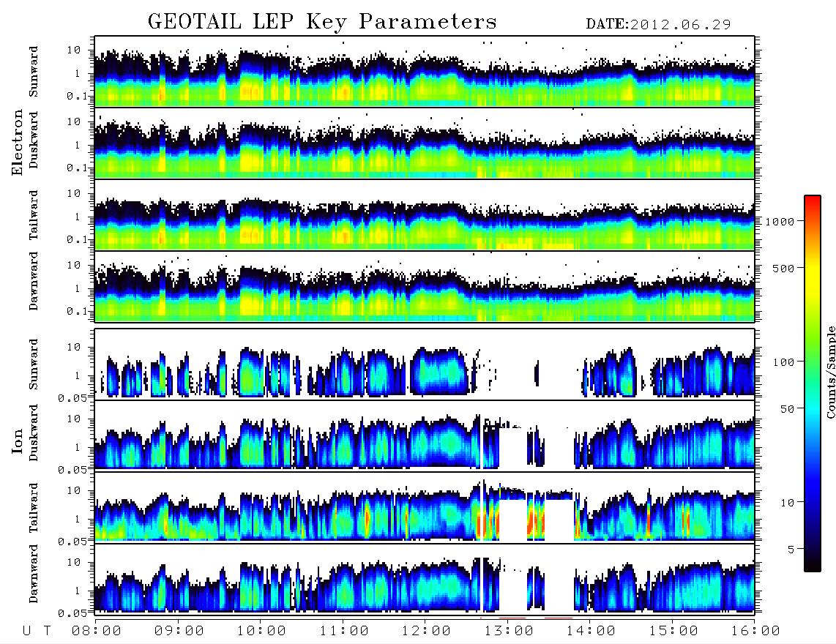
Task: Select the Ion Dawnward spectrogram panel
Action: pyautogui.click(x=425, y=580)
